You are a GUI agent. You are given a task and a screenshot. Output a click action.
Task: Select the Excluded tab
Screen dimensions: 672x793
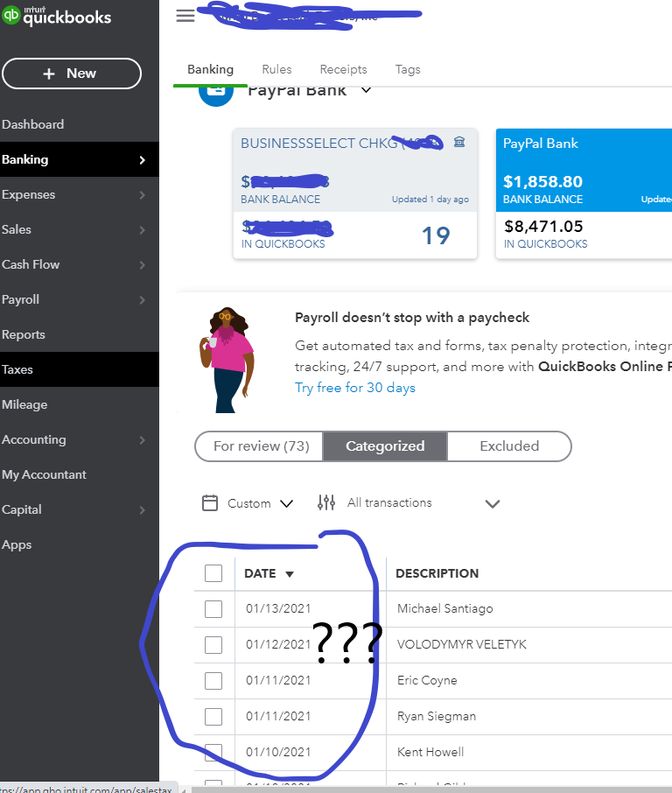pos(509,446)
